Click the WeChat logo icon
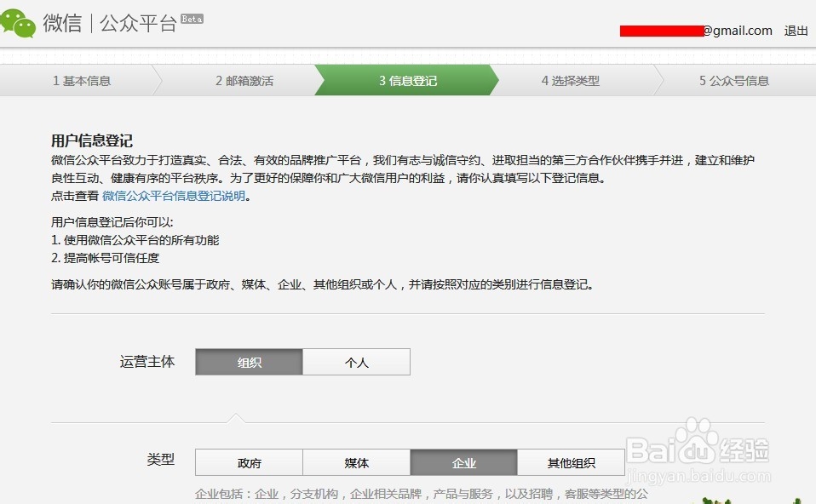This screenshot has width=816, height=504. pos(18,23)
